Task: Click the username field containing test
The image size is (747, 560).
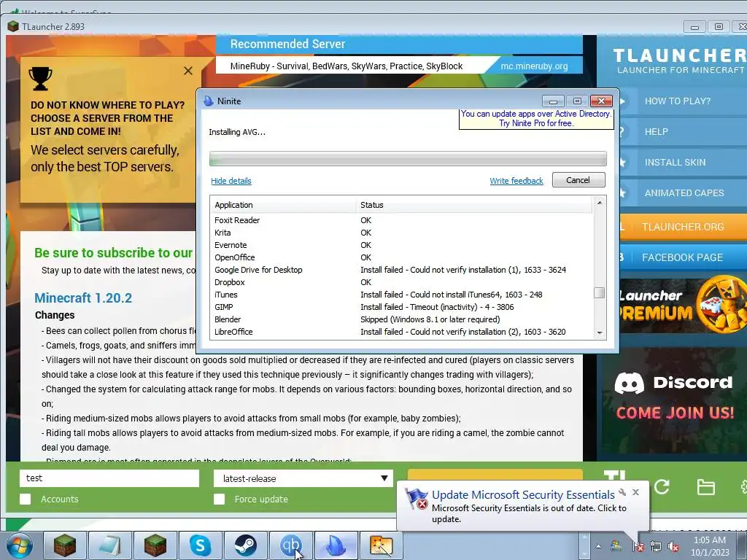Action: click(109, 478)
